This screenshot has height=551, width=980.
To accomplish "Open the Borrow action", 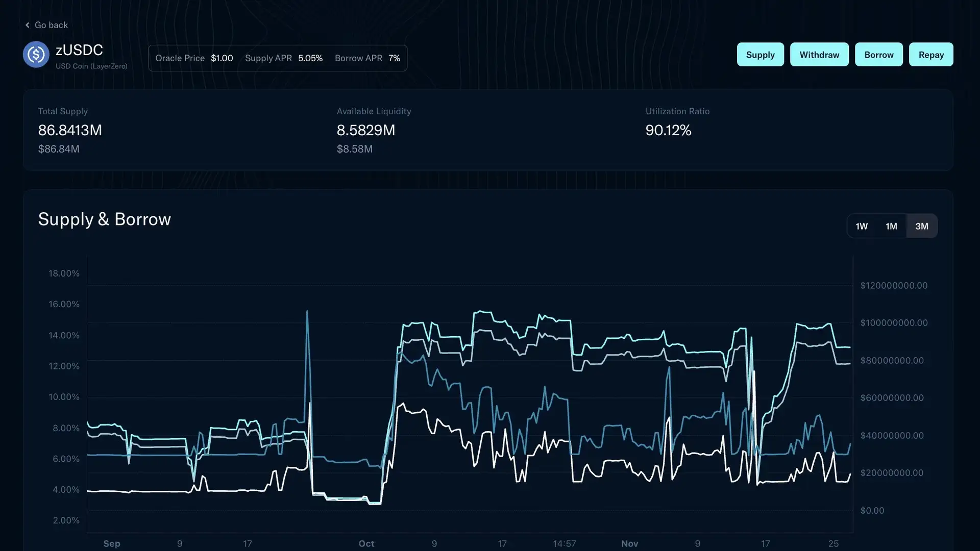I will pos(878,55).
